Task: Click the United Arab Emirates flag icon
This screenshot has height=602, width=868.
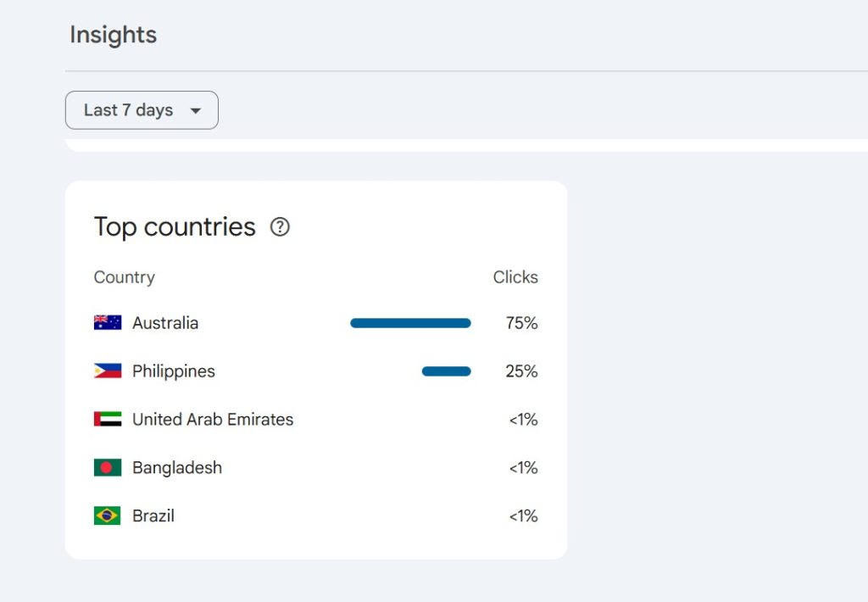Action: point(108,420)
